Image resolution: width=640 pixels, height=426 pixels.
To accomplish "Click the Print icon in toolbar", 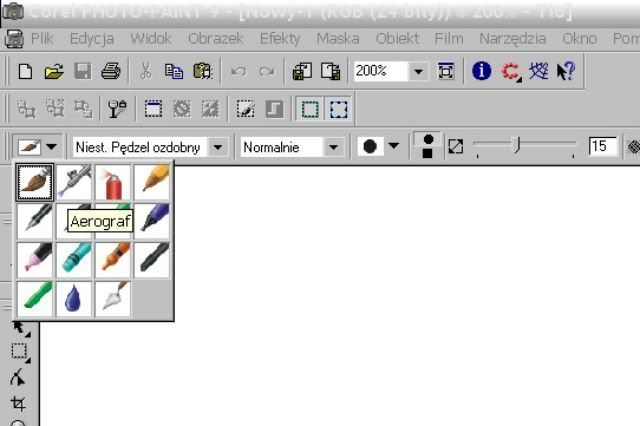I will pyautogui.click(x=110, y=71).
